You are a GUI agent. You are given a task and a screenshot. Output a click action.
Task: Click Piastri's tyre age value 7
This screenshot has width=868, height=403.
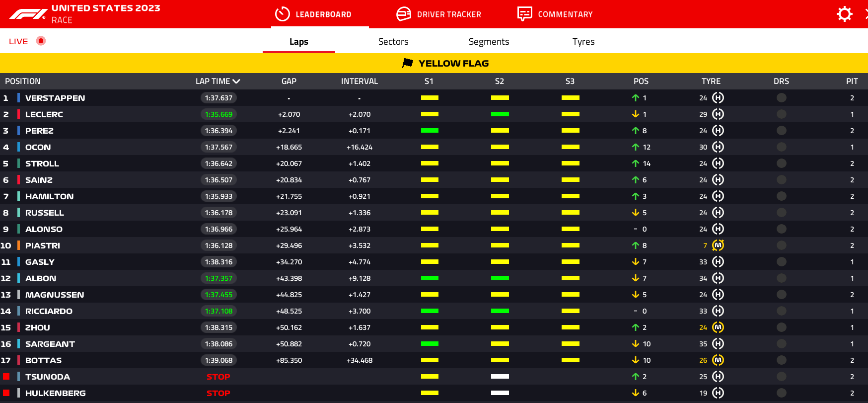coord(705,245)
